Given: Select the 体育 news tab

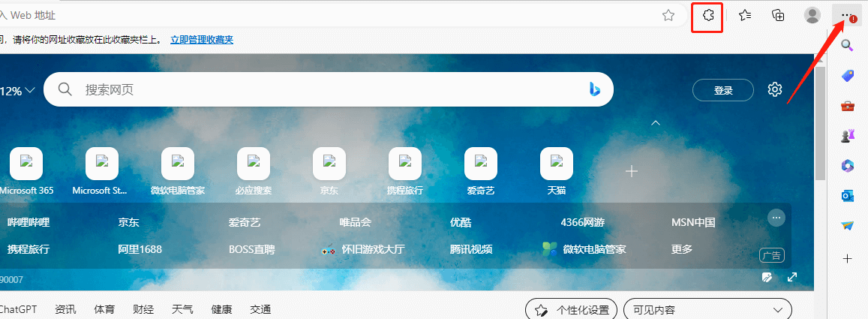Looking at the screenshot, I should pyautogui.click(x=104, y=309).
